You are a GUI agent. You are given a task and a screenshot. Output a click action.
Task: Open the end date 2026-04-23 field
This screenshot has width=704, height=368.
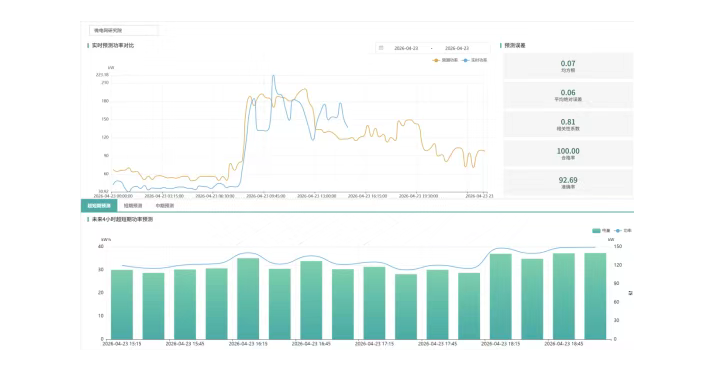[457, 48]
